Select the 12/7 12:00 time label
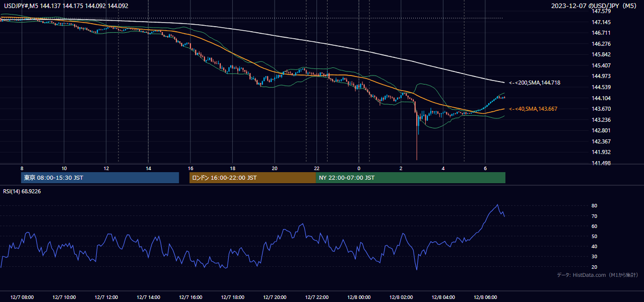 pos(106,297)
